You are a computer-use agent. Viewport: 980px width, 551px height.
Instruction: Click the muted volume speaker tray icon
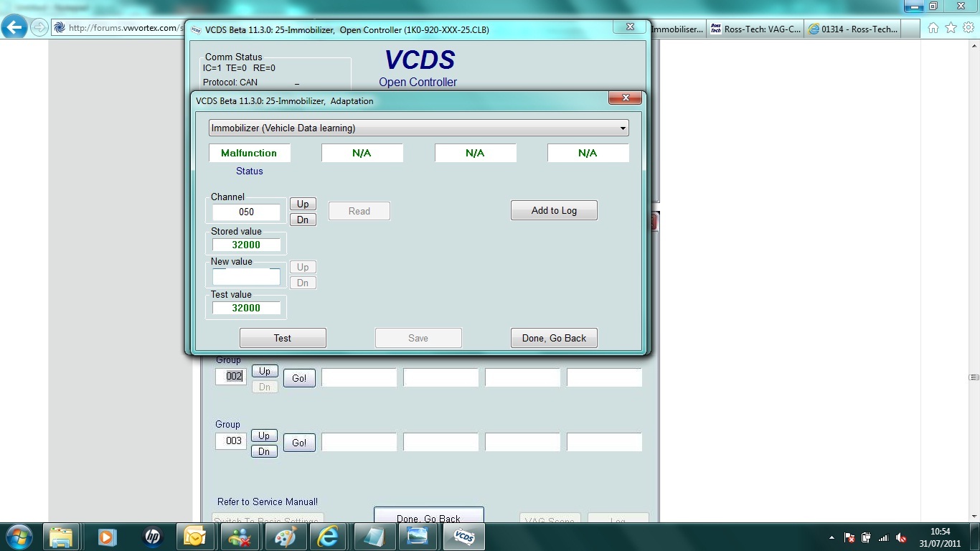901,537
